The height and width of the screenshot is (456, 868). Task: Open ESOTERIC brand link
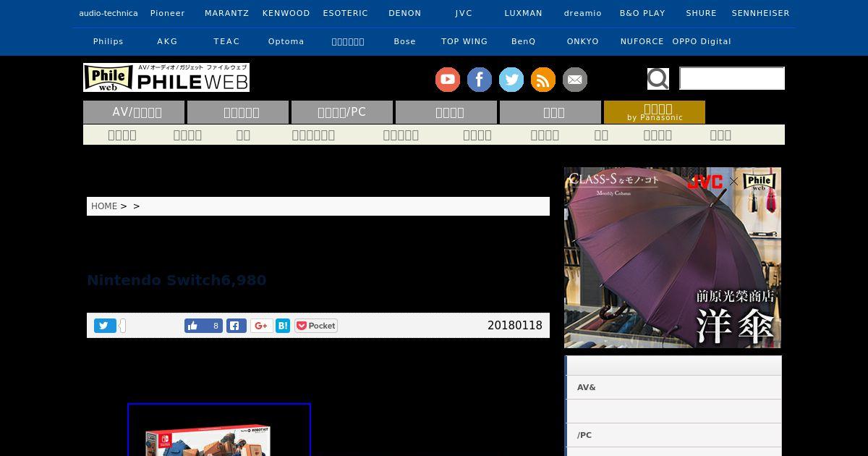tap(346, 13)
